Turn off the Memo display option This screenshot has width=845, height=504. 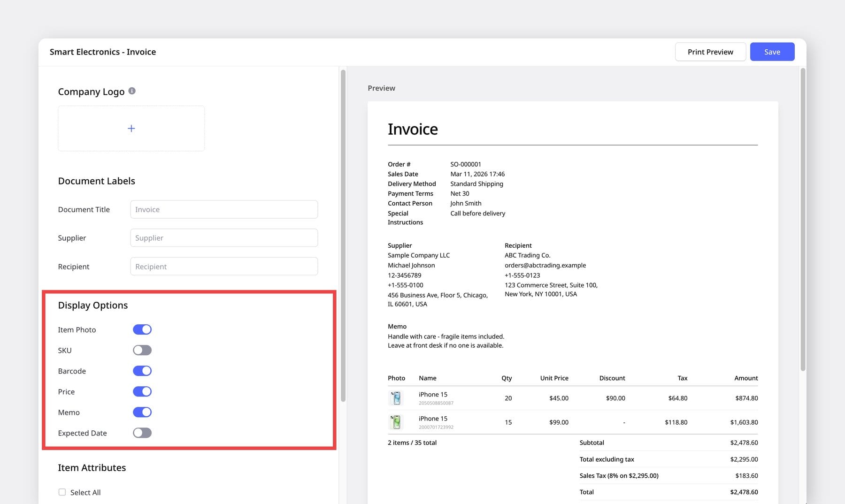pos(142,412)
